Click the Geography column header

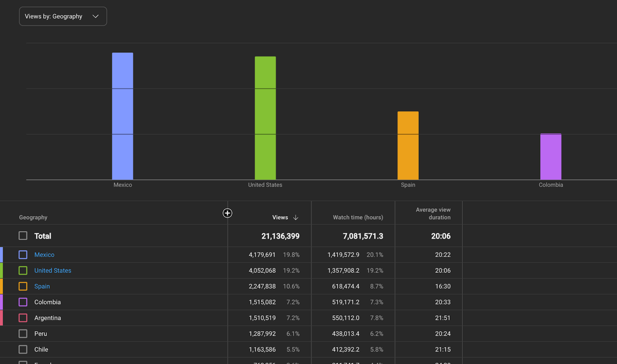point(33,217)
